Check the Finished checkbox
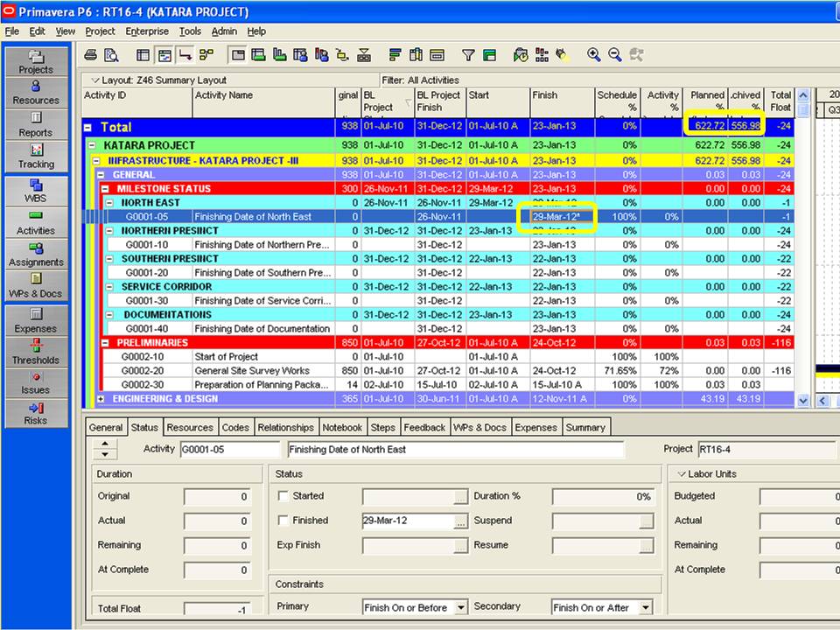This screenshot has height=630, width=840. tap(283, 520)
